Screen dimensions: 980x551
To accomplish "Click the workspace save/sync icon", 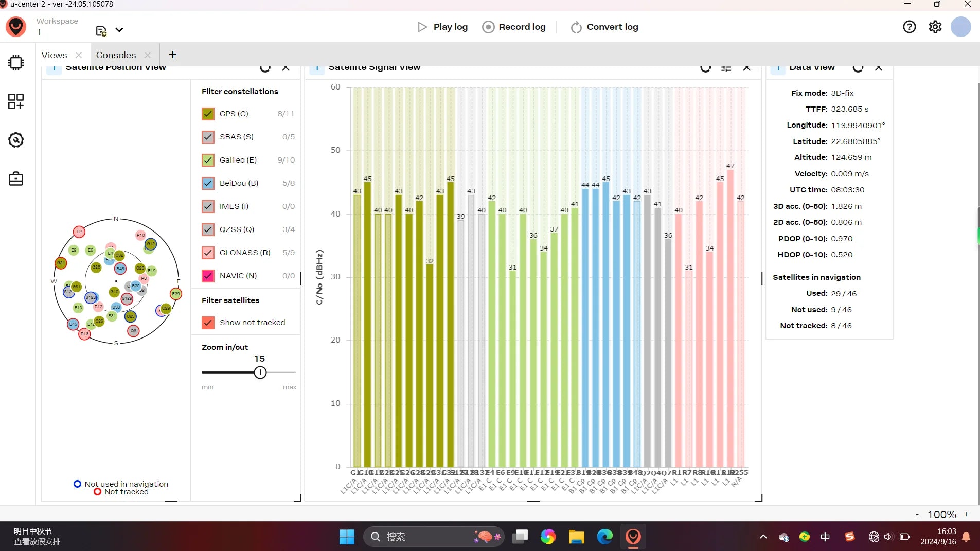I will [101, 31].
